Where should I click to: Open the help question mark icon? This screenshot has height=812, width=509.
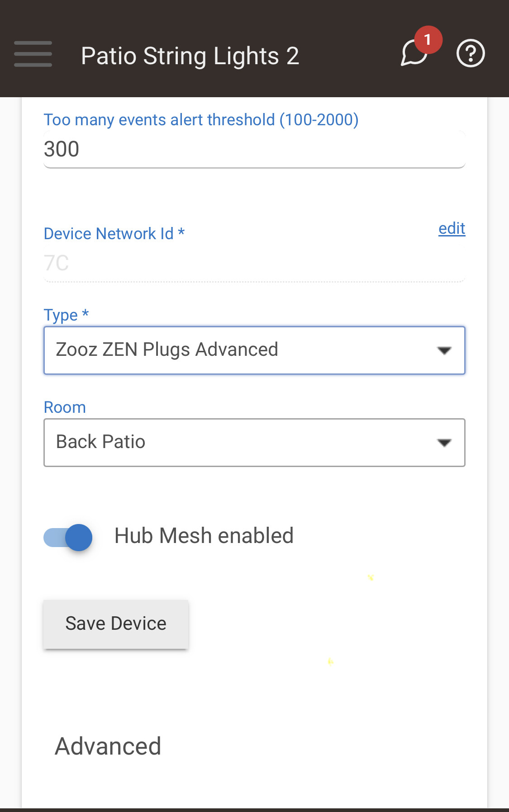pos(471,54)
